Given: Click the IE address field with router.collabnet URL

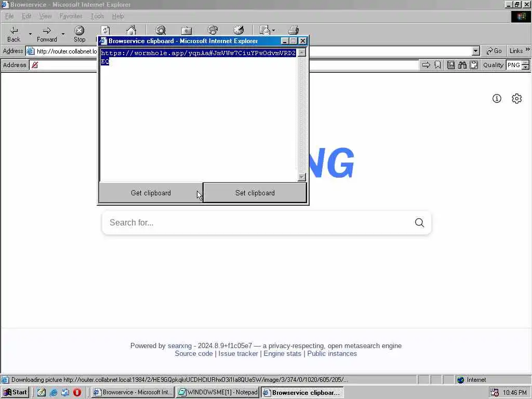Looking at the screenshot, I should 253,51.
